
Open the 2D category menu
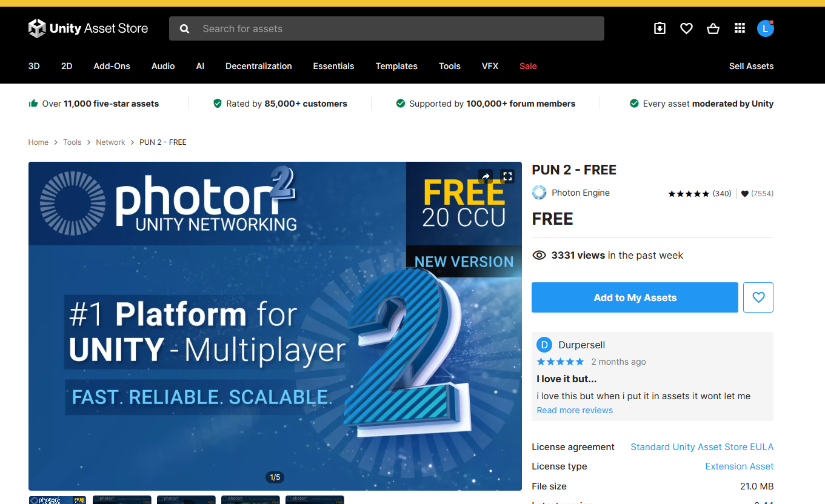click(x=67, y=66)
